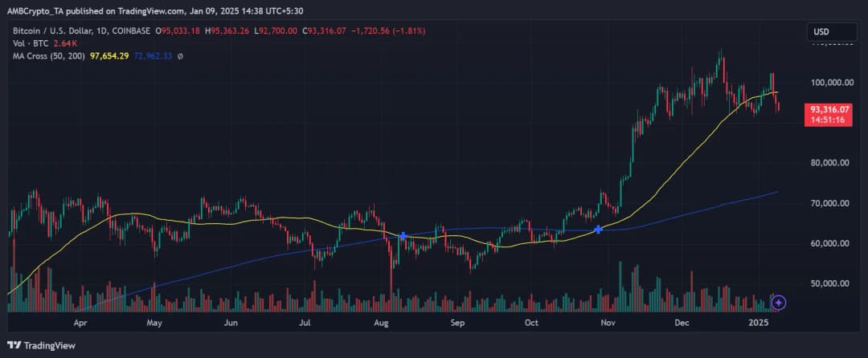Click the 100,000.00 price axis label

coord(831,83)
